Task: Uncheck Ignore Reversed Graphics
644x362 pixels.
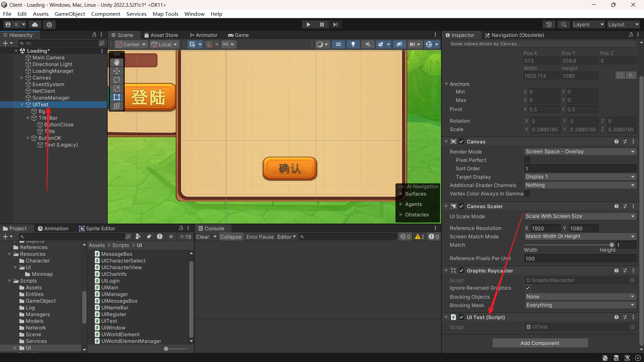Action: click(528, 288)
